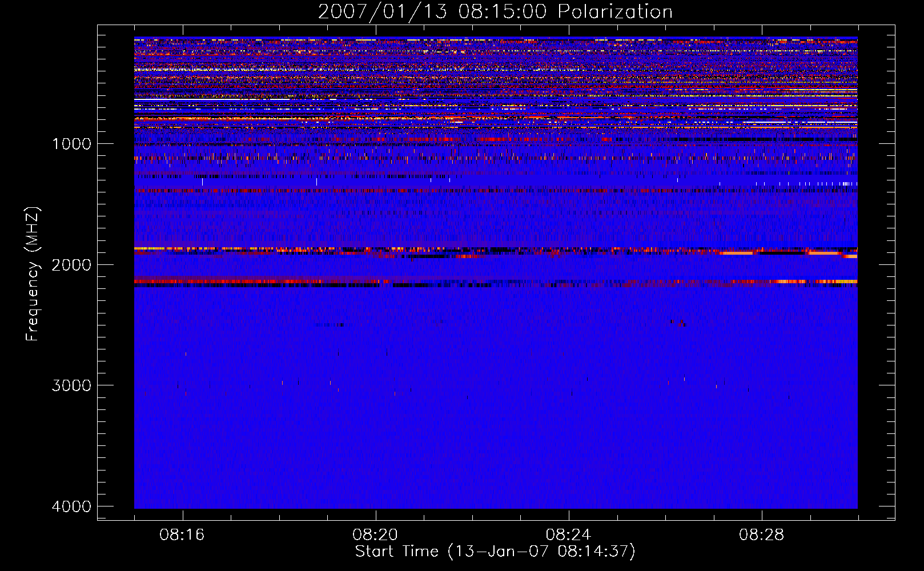Viewport: 924px width, 571px height.
Task: Click the '08:28' time tick label
Action: pyautogui.click(x=761, y=535)
